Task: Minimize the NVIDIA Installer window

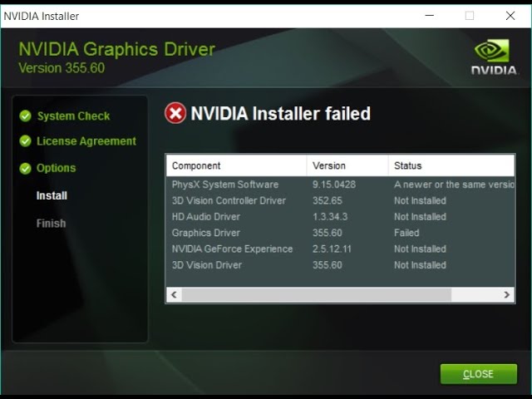Action: [430, 16]
